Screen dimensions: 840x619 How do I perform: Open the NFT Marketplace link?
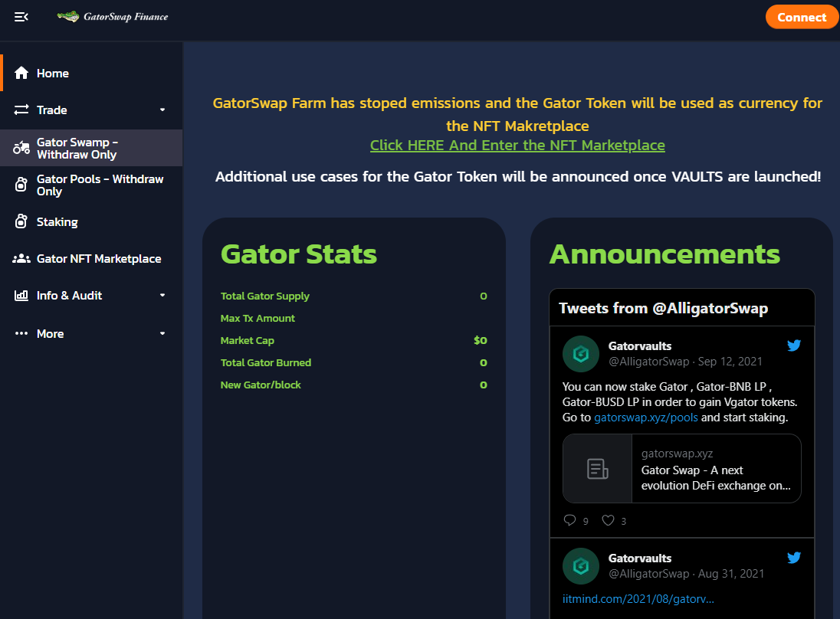click(517, 145)
